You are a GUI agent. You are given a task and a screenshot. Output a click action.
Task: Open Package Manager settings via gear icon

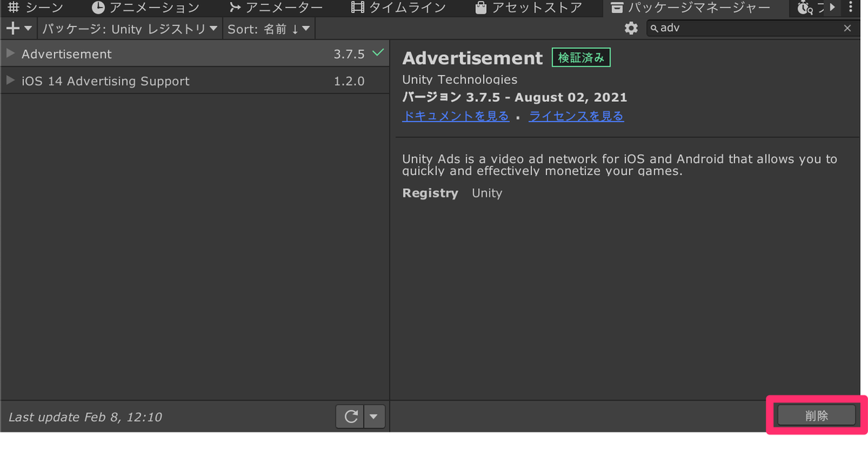[630, 28]
